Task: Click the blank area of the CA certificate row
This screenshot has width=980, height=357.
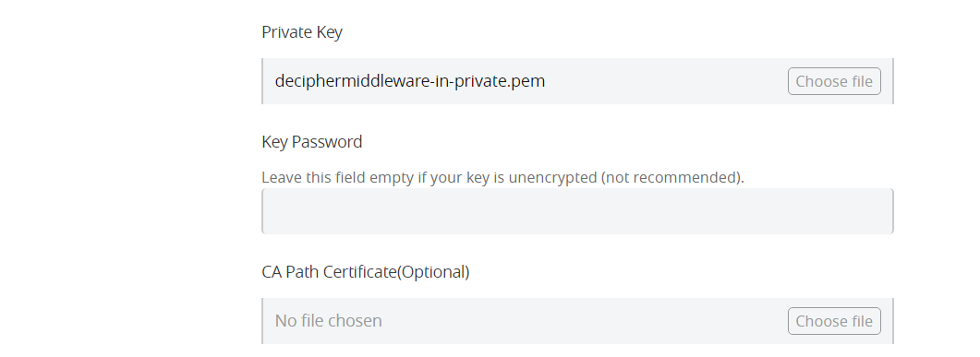Action: (x=585, y=321)
